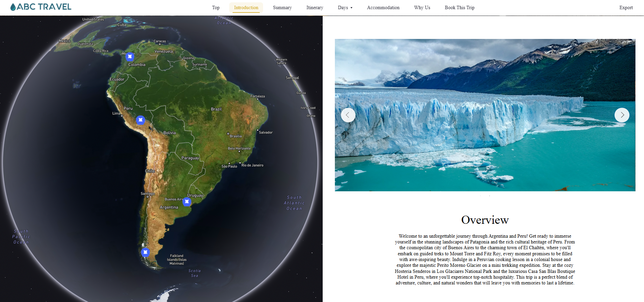Click the Suriname label on the map
The width and height of the screenshot is (644, 302).
click(200, 64)
